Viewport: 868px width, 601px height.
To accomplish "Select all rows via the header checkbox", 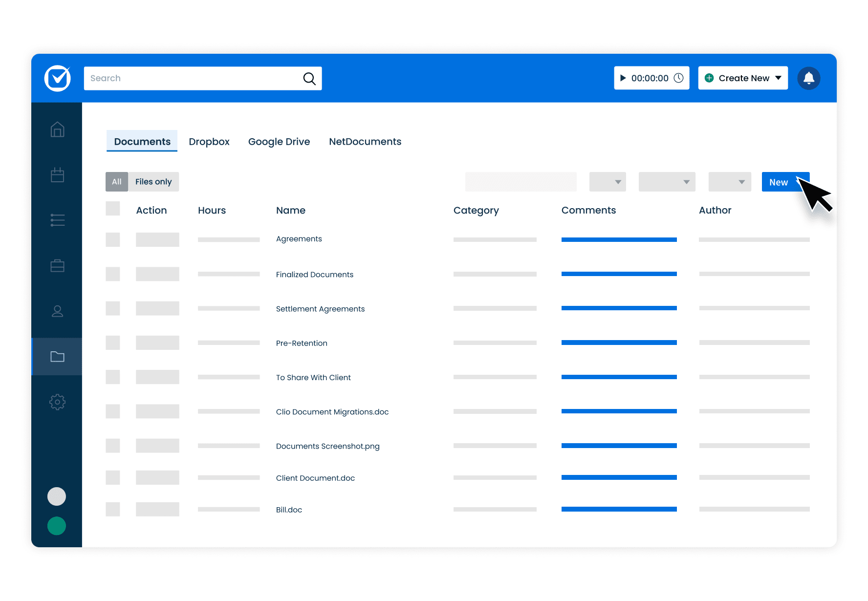I will (113, 208).
